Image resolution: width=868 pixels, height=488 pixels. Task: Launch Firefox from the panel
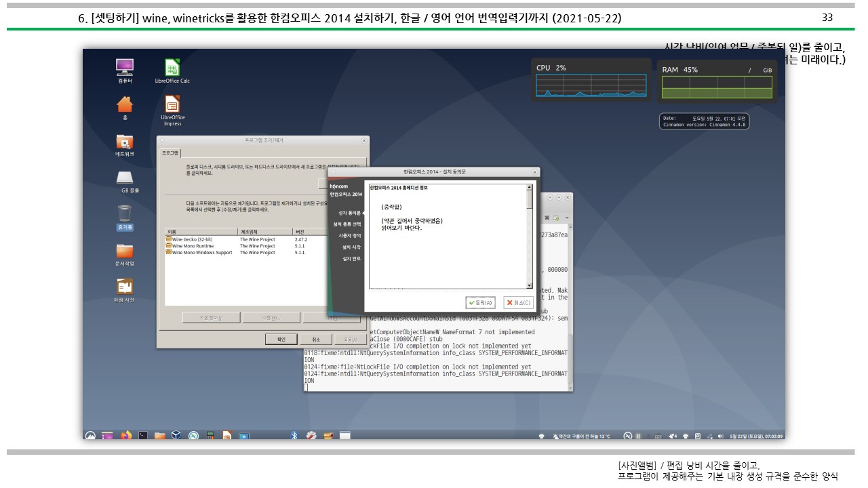125,435
